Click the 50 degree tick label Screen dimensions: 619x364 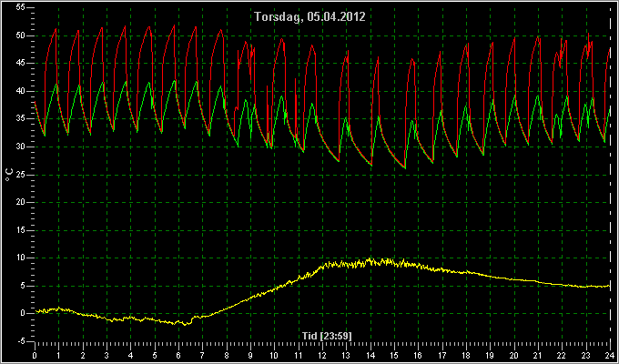[21, 35]
